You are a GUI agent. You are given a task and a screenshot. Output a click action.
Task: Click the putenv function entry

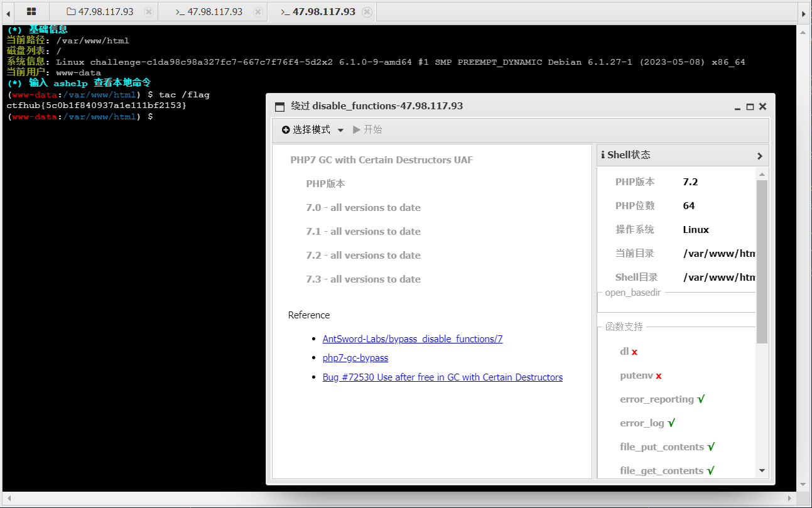click(641, 376)
